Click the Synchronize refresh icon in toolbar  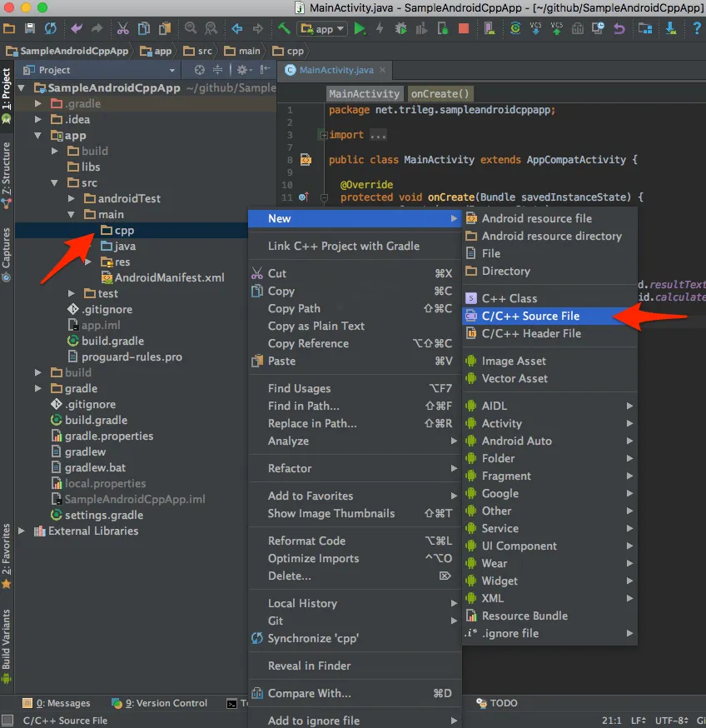(x=51, y=28)
